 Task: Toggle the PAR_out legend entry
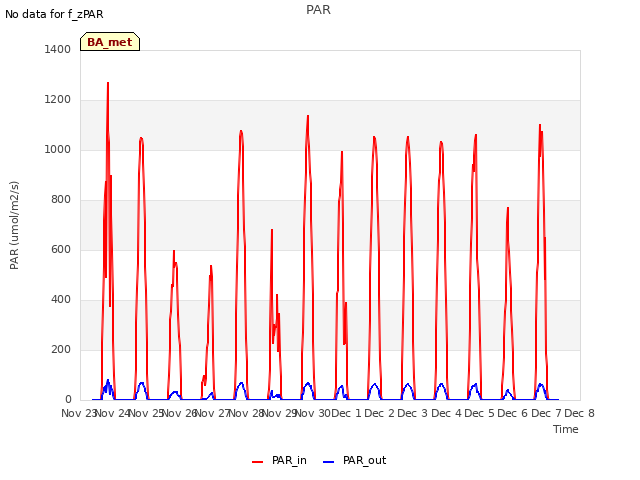click(354, 460)
